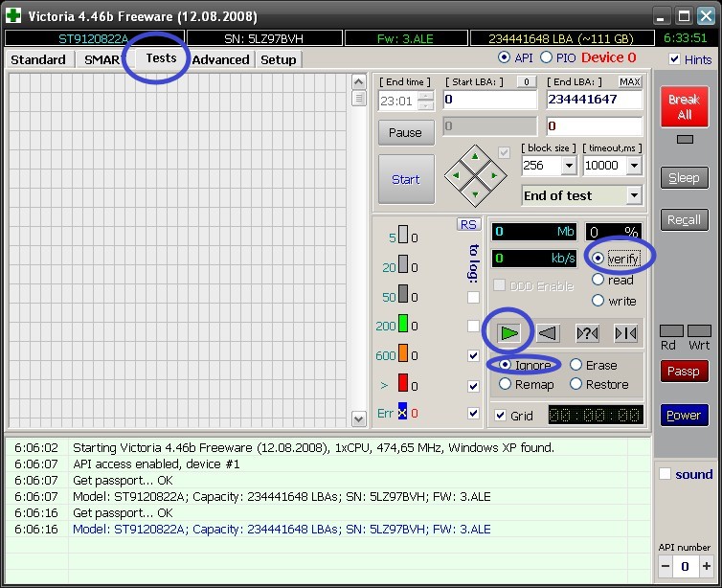The height and width of the screenshot is (588, 722).
Task: Enable the sound checkbox
Action: tap(666, 474)
